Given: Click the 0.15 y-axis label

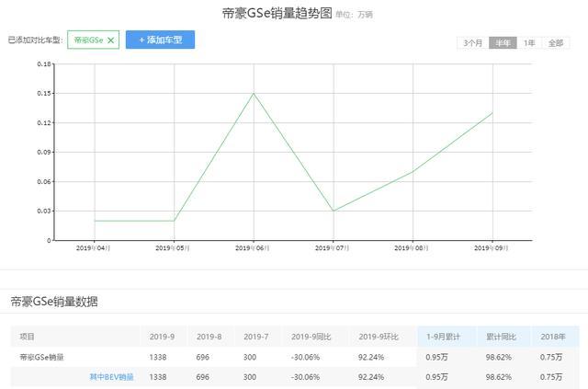Looking at the screenshot, I should point(44,93).
